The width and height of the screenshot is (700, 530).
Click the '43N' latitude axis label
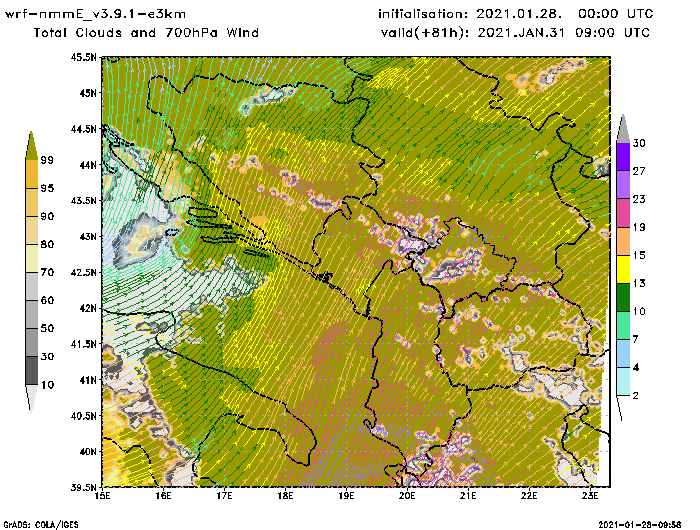[88, 236]
